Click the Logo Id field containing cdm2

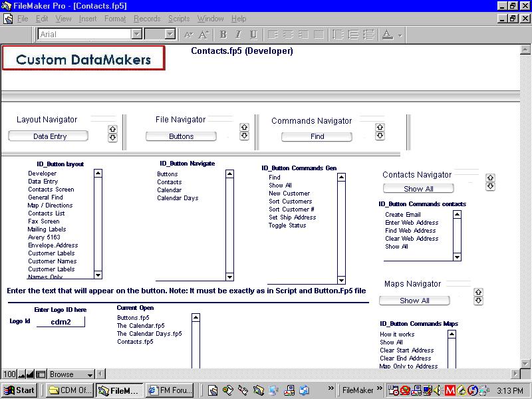point(61,322)
